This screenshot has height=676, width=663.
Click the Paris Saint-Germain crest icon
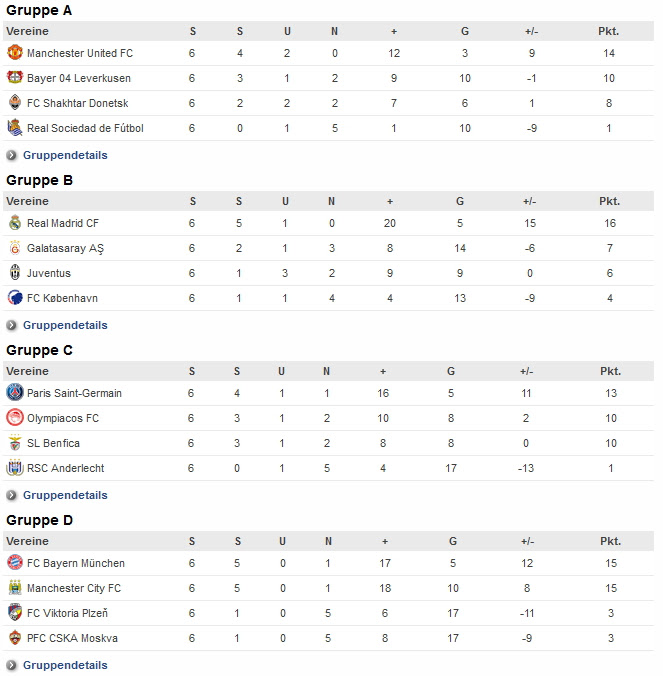coord(15,393)
